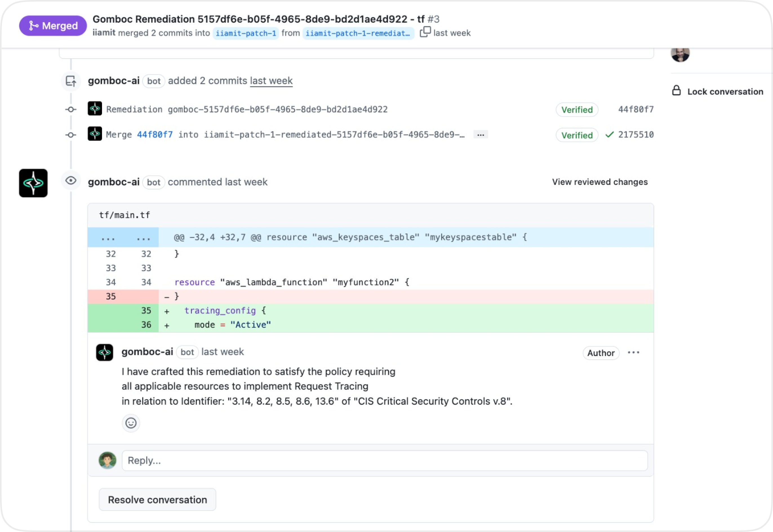View the green check status for commit 2175510
This screenshot has width=773, height=532.
pos(609,135)
